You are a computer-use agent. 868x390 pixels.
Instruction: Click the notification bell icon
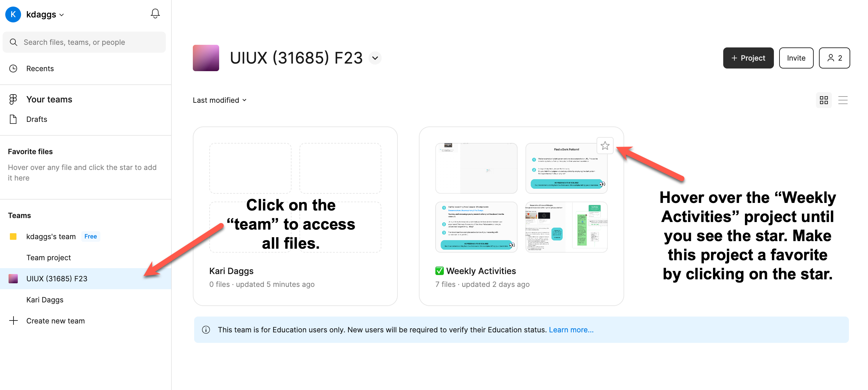[x=155, y=15]
